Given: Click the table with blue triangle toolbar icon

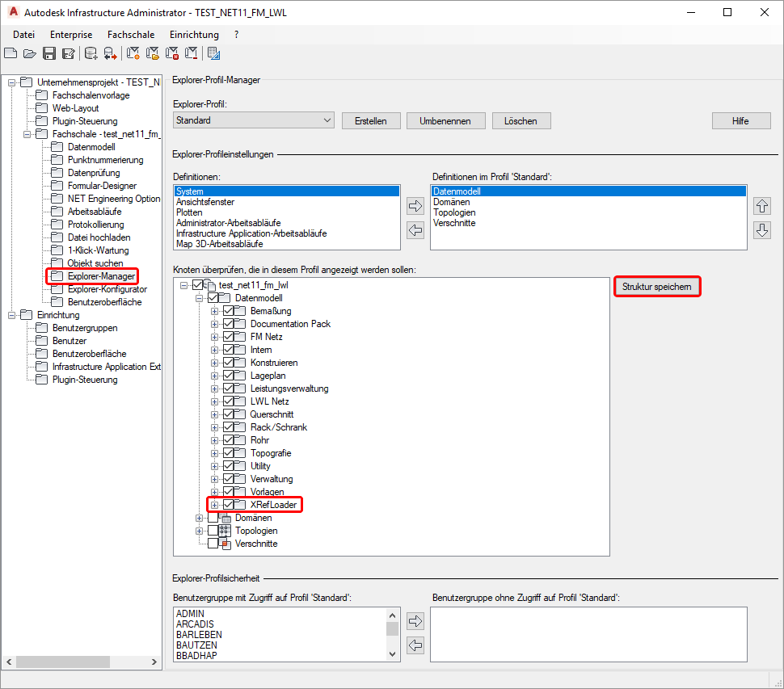Looking at the screenshot, I should 214,53.
